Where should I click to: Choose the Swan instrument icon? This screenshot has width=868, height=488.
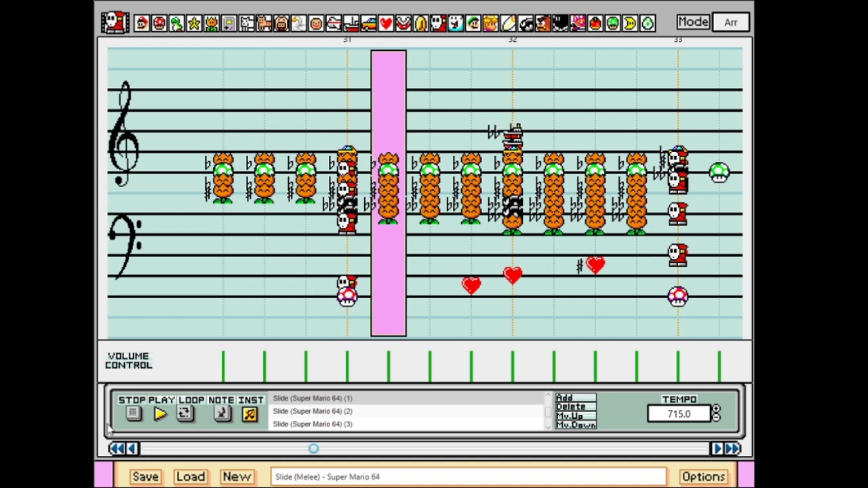[x=298, y=23]
